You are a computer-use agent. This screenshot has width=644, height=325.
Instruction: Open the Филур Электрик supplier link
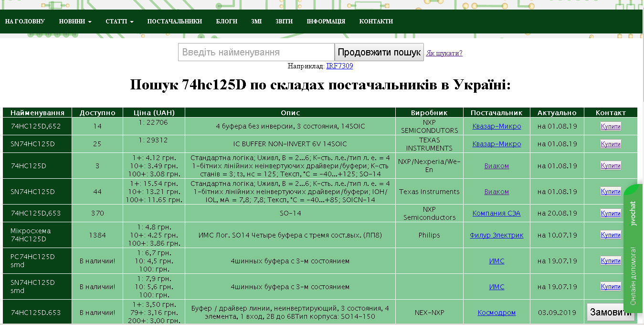tap(496, 235)
